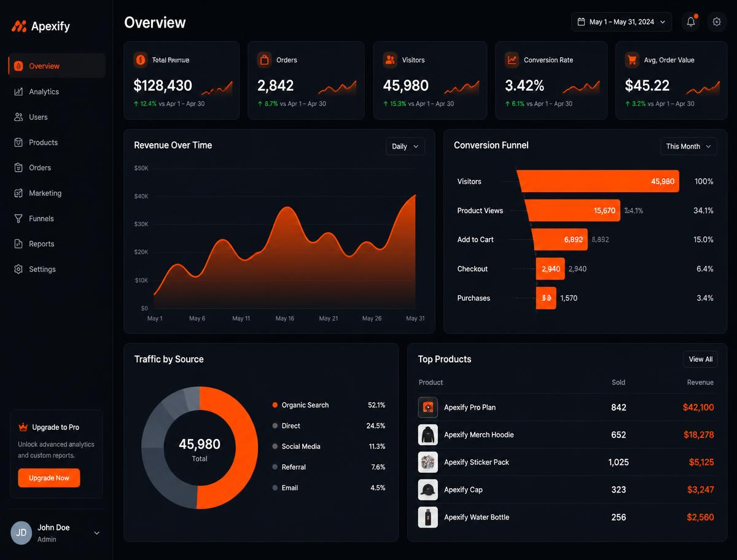This screenshot has width=737, height=560.
Task: Click the Overview sidebar icon
Action: coord(18,66)
